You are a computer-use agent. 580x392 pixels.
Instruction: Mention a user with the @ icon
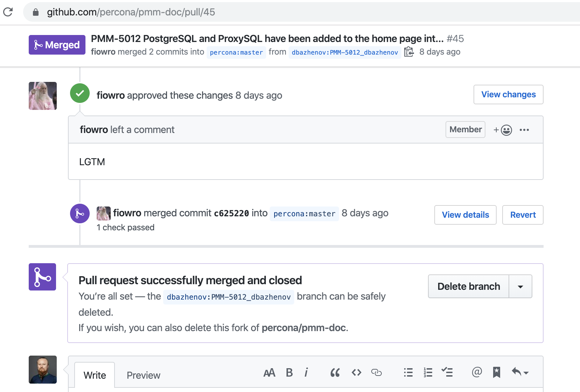coord(477,372)
